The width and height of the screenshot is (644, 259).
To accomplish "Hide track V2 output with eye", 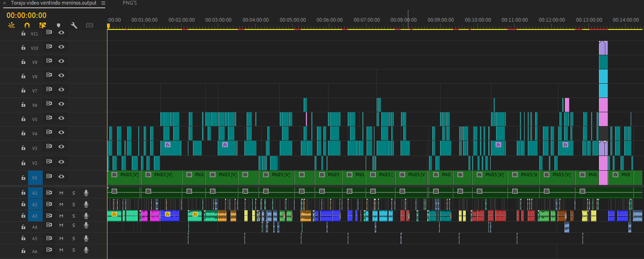I will pos(62,162).
